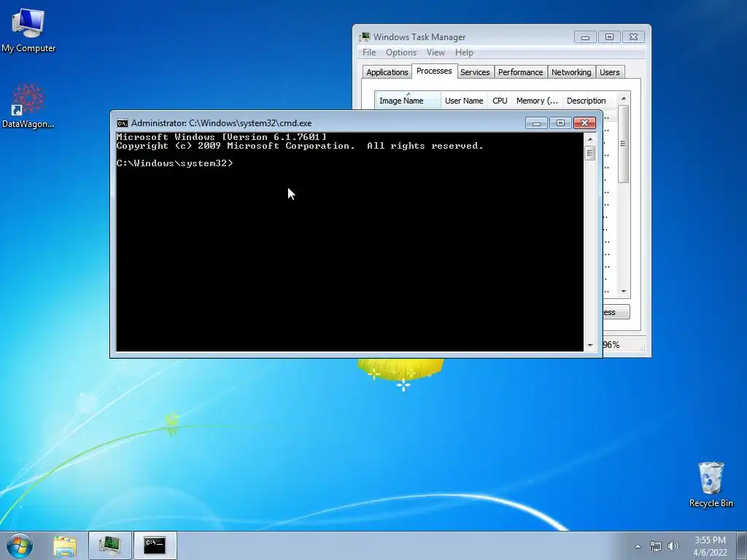Switch to the Services tab
747x560 pixels.
pos(475,72)
